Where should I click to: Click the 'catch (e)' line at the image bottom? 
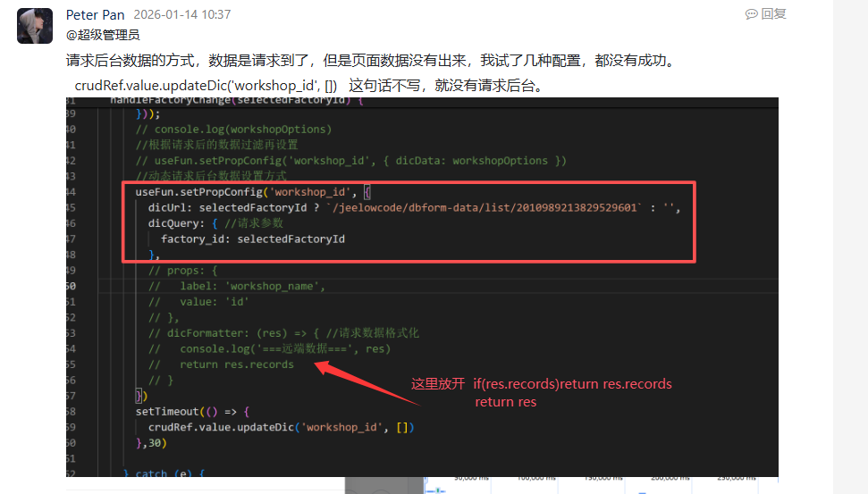[164, 473]
